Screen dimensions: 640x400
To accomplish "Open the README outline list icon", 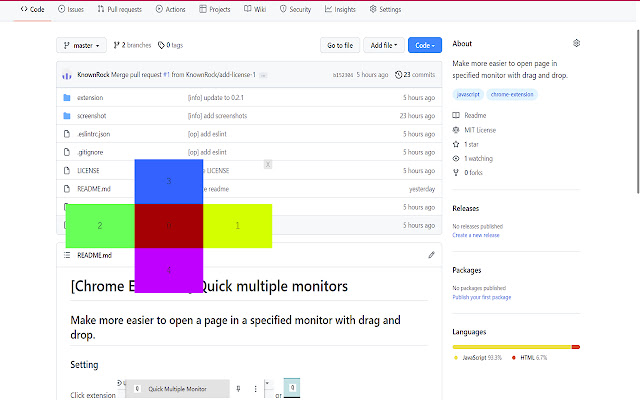I will (67, 255).
